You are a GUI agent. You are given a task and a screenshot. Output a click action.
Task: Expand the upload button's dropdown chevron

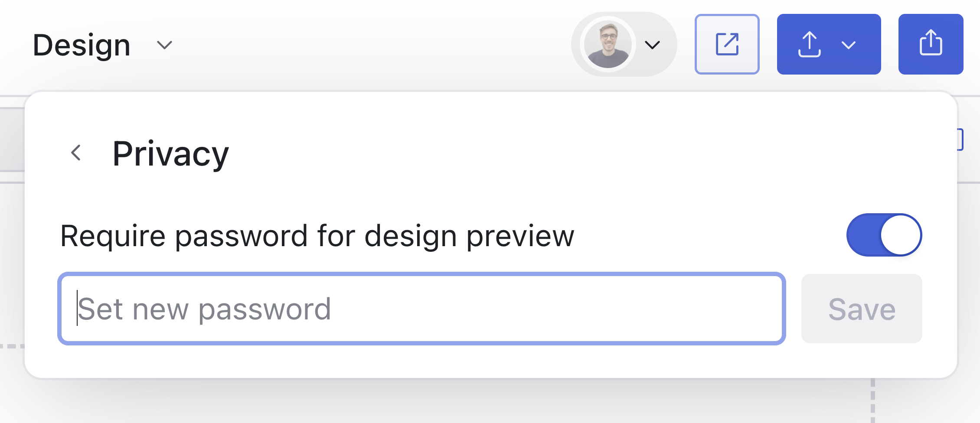[848, 45]
